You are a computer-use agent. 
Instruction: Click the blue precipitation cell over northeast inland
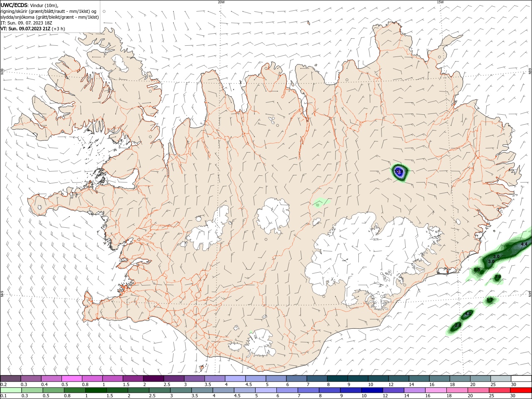[399, 172]
